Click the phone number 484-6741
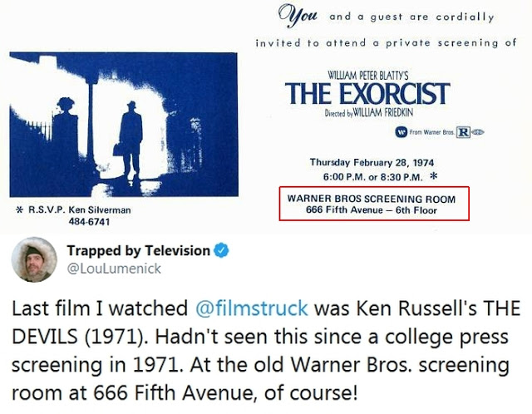Viewport: 532px width, 414px height. tap(89, 222)
